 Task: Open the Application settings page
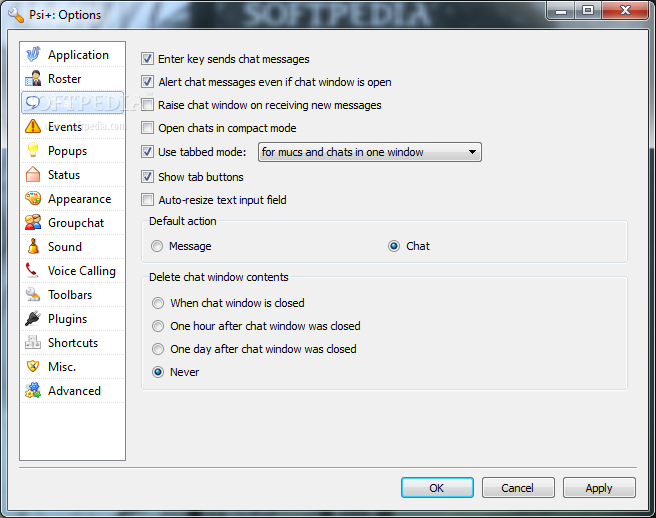click(73, 54)
